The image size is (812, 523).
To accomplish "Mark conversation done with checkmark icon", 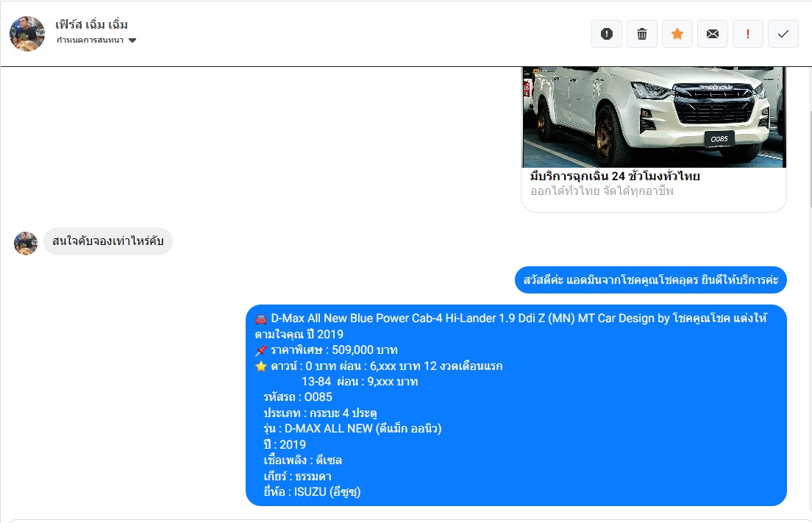I will (x=783, y=34).
